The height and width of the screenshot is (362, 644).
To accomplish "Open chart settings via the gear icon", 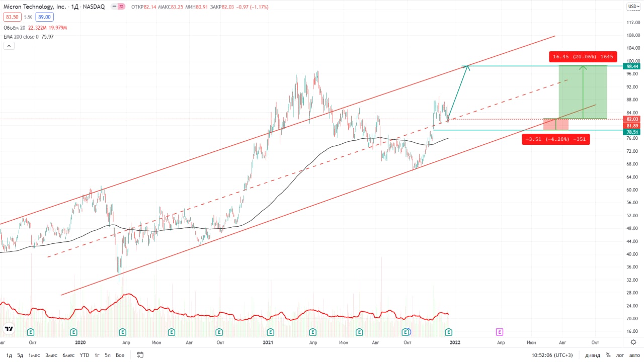I will pos(633,342).
